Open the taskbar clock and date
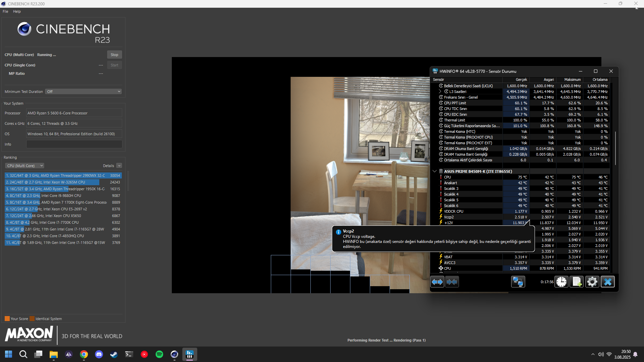644x362 pixels. click(623, 354)
